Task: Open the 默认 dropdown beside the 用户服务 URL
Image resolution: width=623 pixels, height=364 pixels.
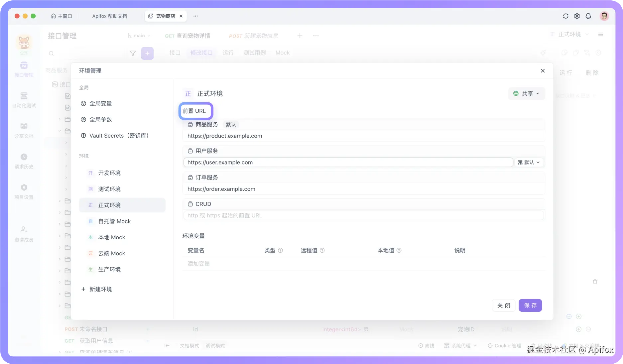Action: pos(529,162)
